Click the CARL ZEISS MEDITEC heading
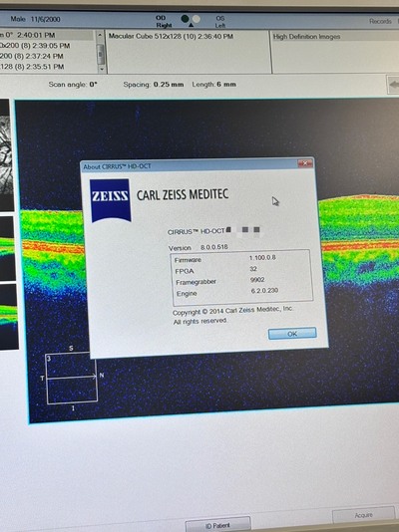 coord(183,194)
